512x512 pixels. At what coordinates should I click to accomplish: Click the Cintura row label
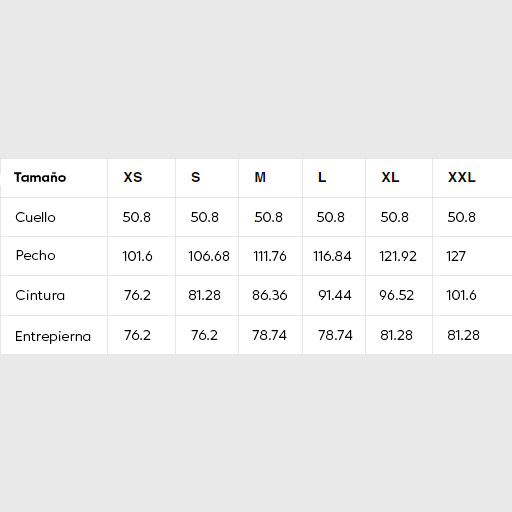[x=40, y=295]
